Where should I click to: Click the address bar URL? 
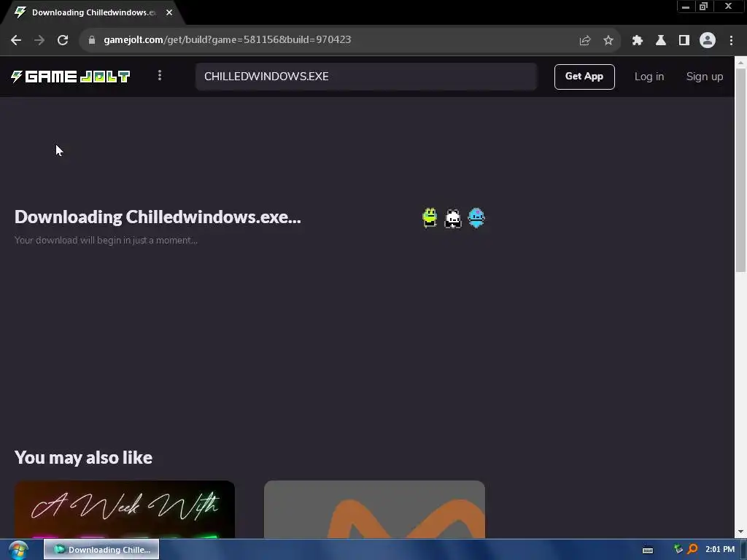(x=228, y=39)
